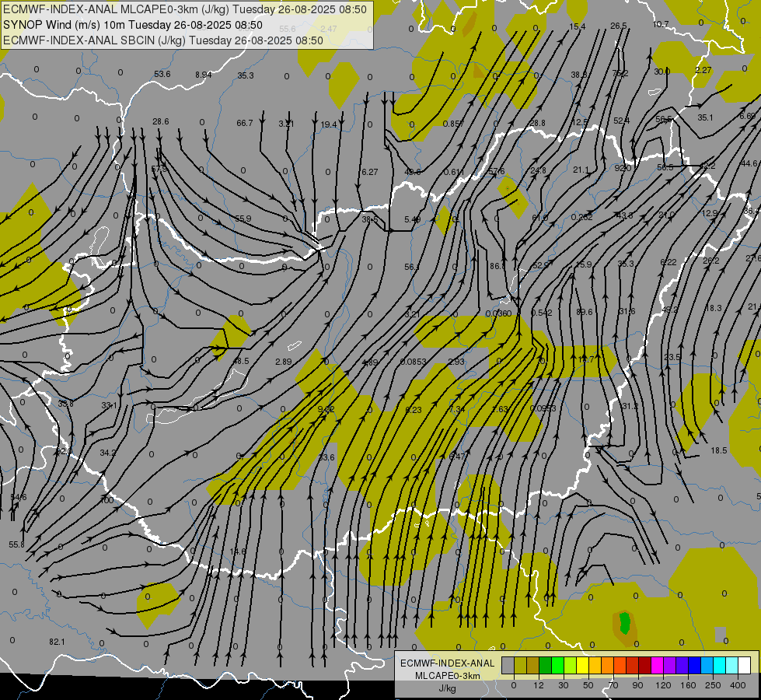761x700 pixels.
Task: Click the map value 89.6
Action: tap(584, 312)
